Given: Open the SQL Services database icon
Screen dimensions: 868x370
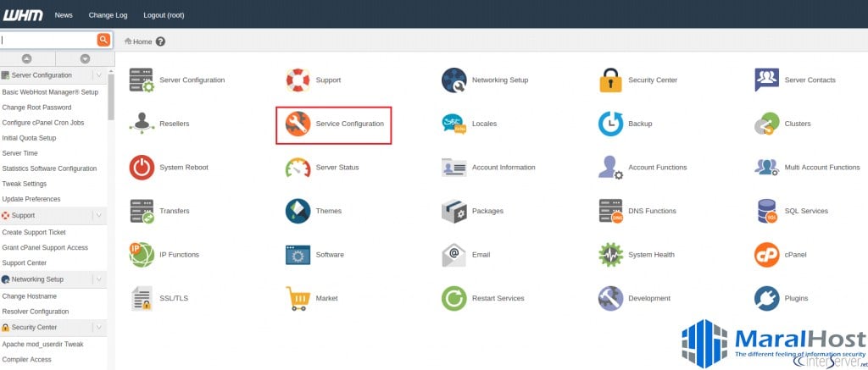Looking at the screenshot, I should coord(766,212).
